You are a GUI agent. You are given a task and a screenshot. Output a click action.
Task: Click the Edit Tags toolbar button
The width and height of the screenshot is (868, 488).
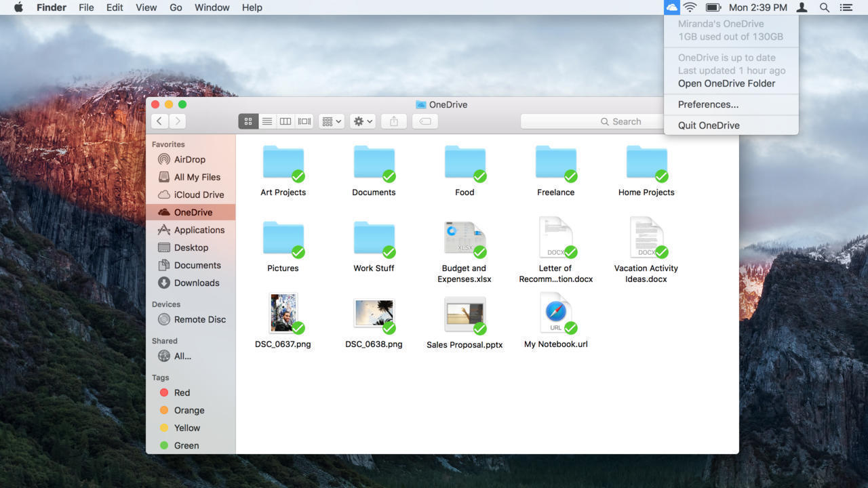(x=425, y=121)
